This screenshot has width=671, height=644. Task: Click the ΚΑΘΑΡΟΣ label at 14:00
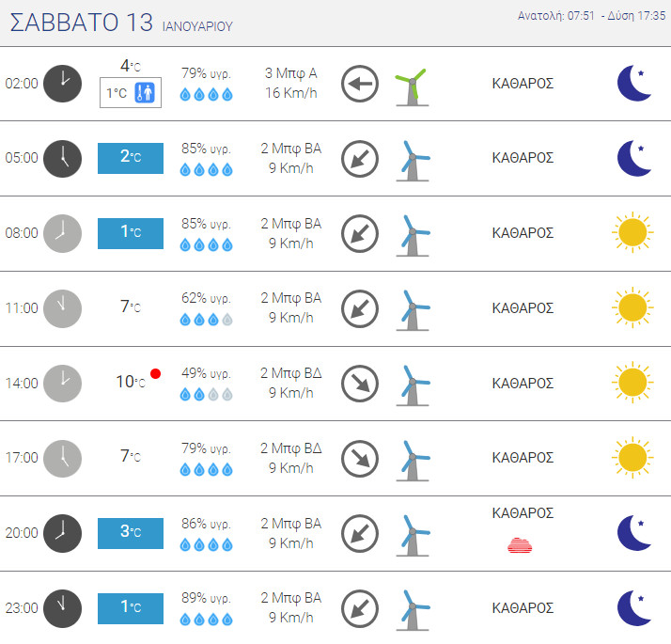[x=523, y=384]
